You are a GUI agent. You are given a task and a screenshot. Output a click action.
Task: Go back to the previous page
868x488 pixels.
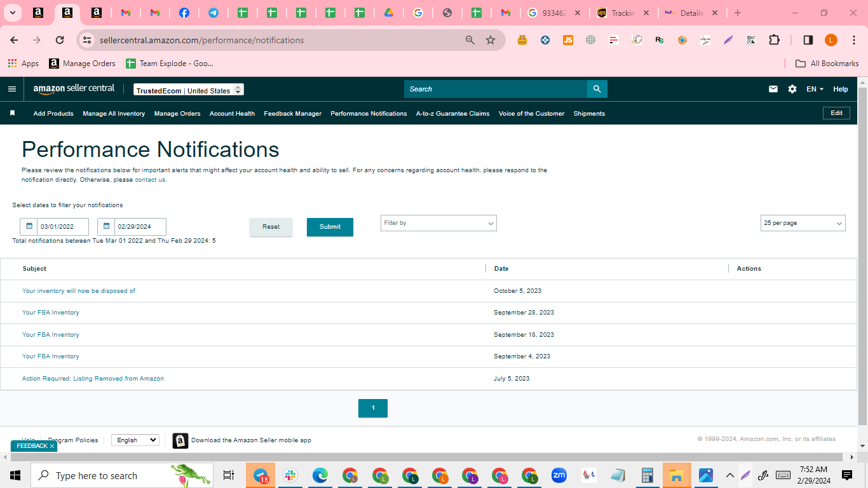click(x=14, y=40)
